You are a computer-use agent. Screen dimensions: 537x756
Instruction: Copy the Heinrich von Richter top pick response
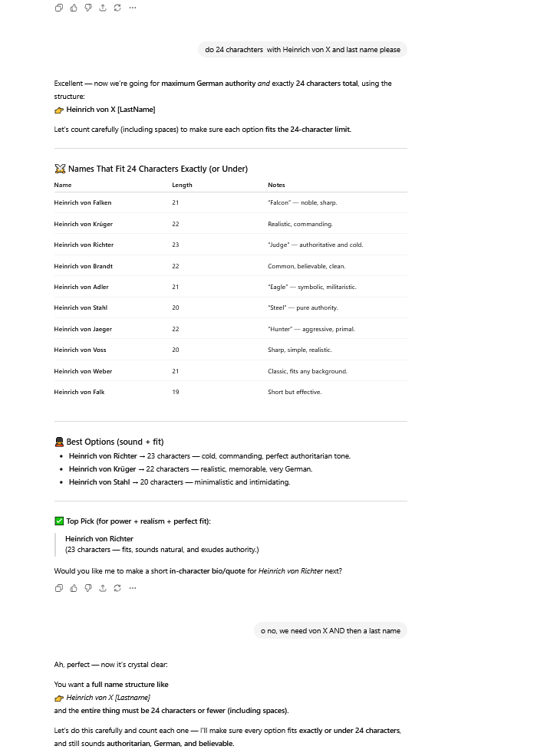(x=59, y=588)
